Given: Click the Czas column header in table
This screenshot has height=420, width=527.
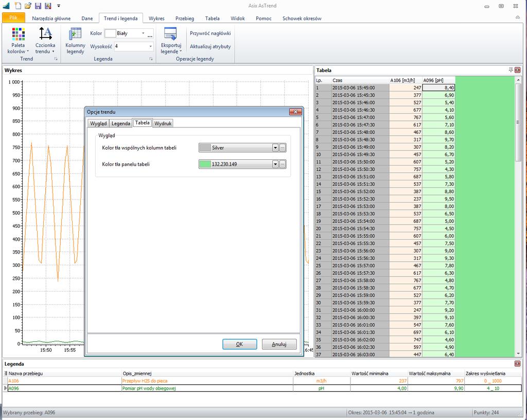Looking at the screenshot, I should click(x=360, y=80).
